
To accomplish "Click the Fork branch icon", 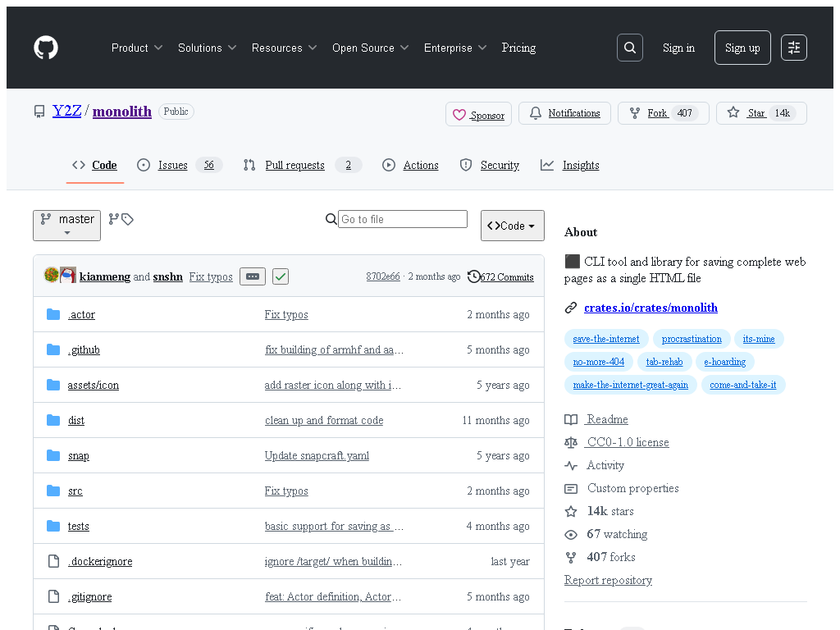I will tap(635, 113).
